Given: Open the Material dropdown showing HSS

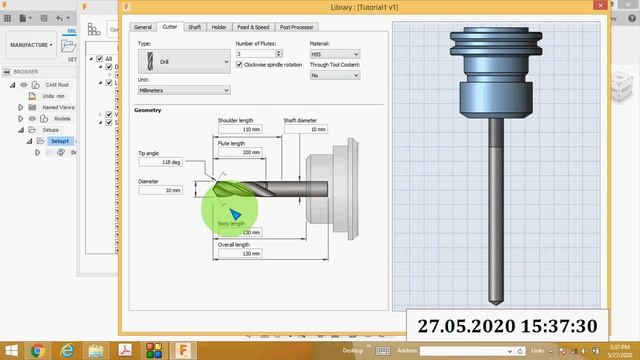Looking at the screenshot, I should click(335, 54).
